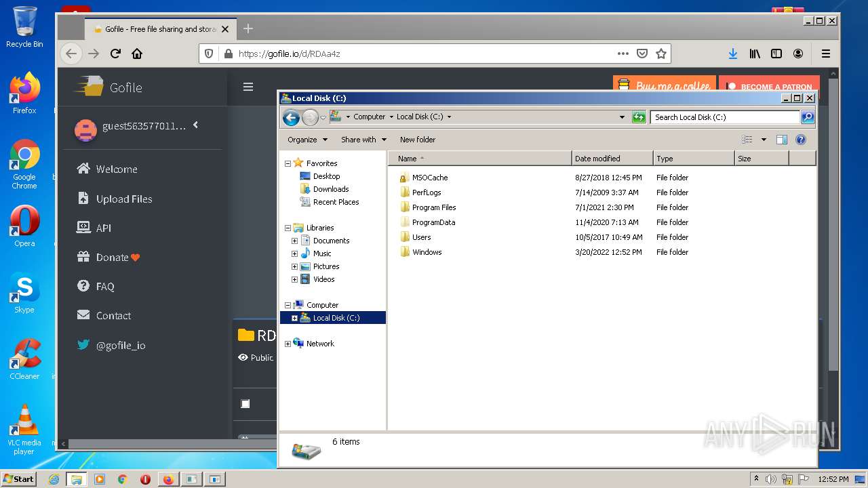Save page to Pocket in Firefox
The height and width of the screenshot is (488, 868).
point(642,54)
